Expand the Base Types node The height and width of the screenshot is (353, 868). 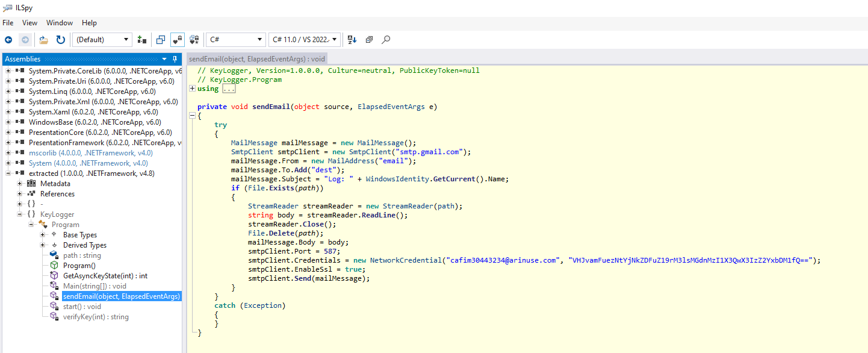tap(43, 235)
